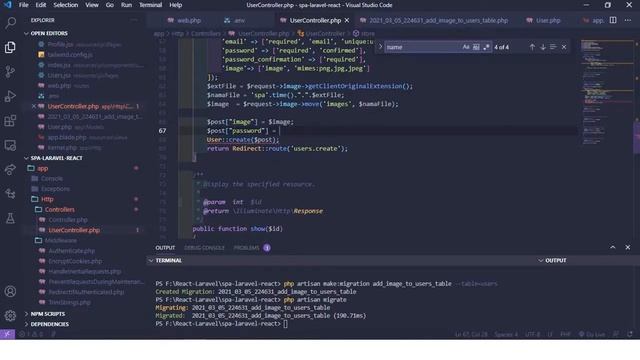Open the Git Graph activity icon

click(10, 194)
